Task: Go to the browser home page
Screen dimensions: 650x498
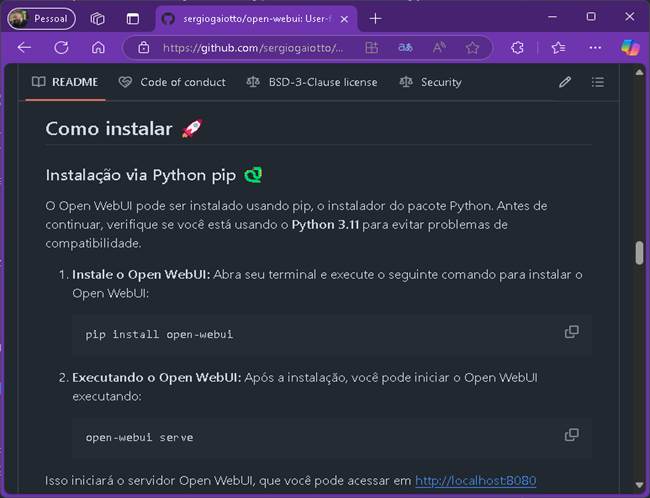Action: tap(98, 48)
